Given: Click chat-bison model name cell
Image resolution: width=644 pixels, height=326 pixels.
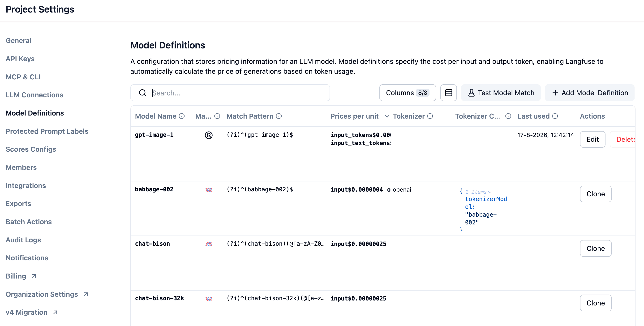Looking at the screenshot, I should (153, 244).
